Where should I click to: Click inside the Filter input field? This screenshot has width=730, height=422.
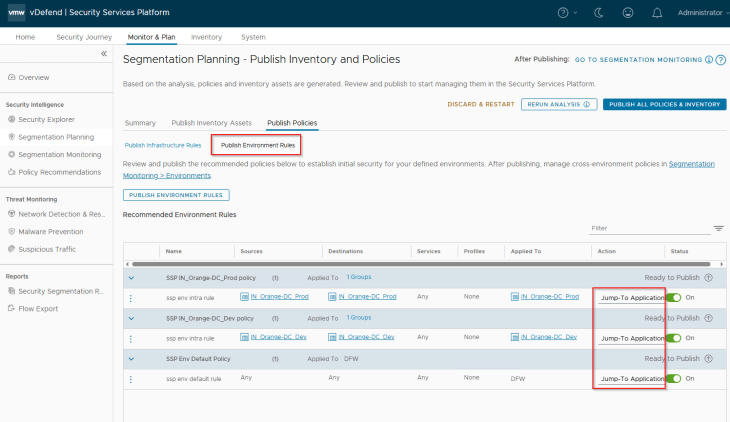(648, 228)
